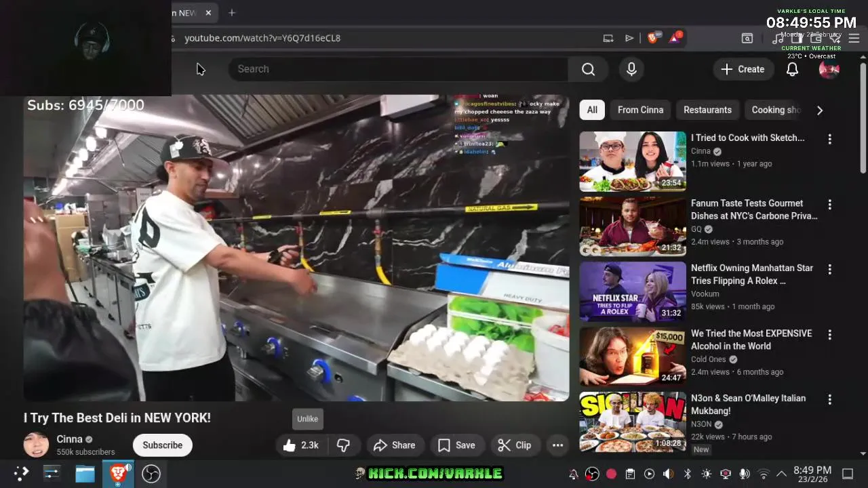Open the YouTube account avatar menu

tap(829, 69)
